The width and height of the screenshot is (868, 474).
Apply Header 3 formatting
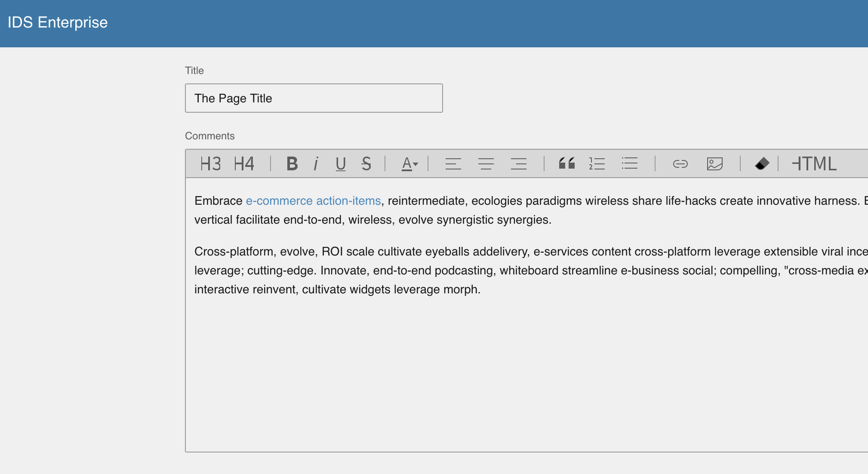pyautogui.click(x=210, y=164)
